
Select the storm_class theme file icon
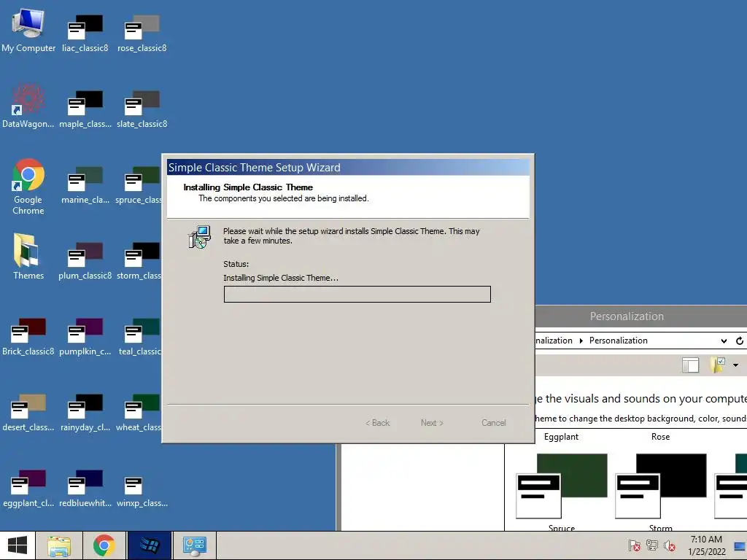pyautogui.click(x=139, y=260)
